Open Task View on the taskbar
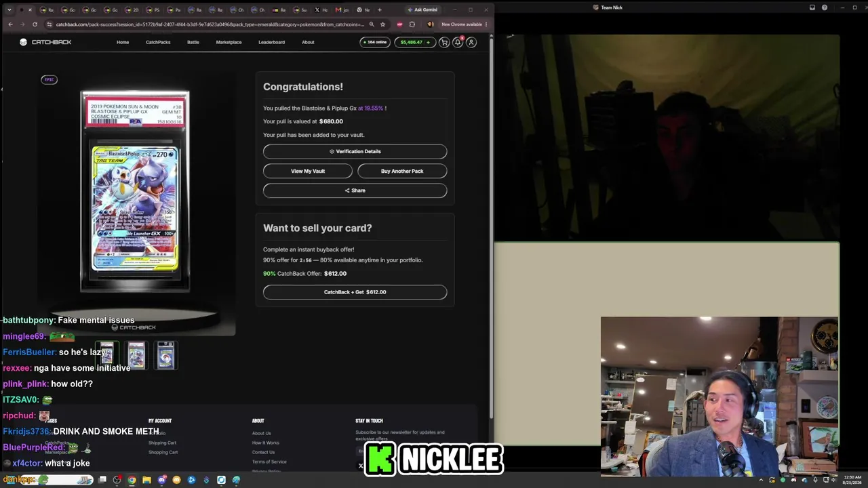The height and width of the screenshot is (488, 868). tap(102, 480)
